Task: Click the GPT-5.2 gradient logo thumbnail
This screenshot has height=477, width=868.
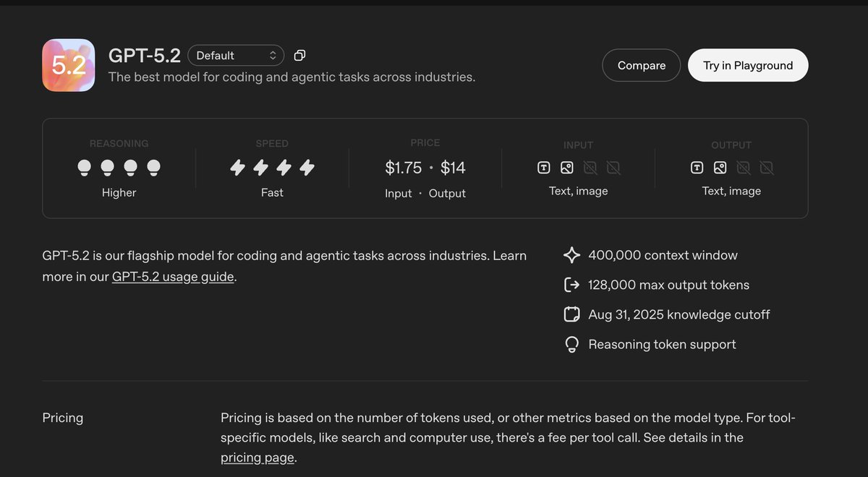Action: click(x=69, y=65)
